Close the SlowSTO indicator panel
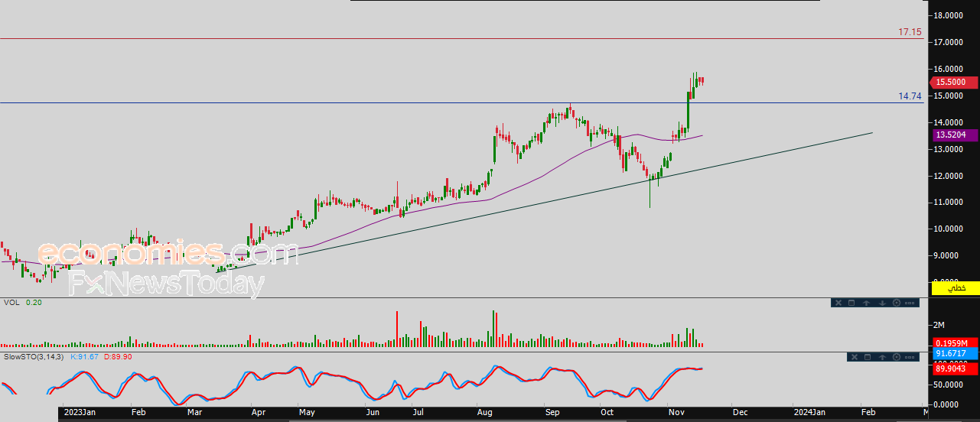980x422 pixels. tap(855, 357)
